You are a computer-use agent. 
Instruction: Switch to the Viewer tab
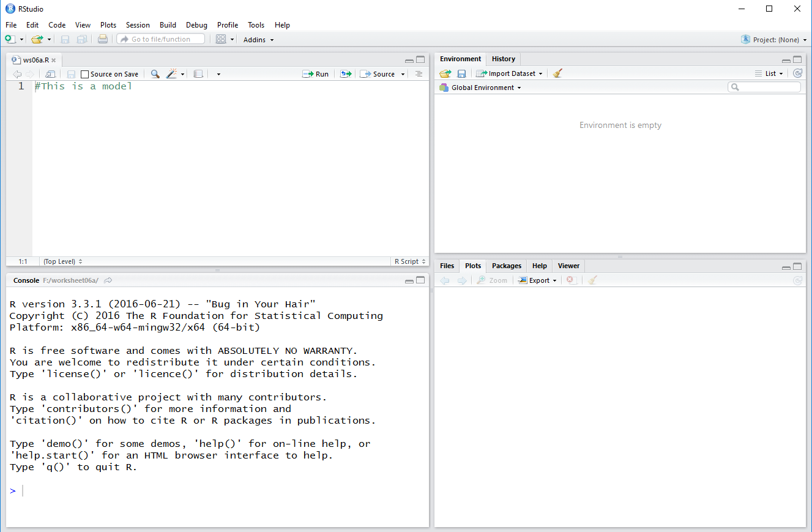(568, 266)
